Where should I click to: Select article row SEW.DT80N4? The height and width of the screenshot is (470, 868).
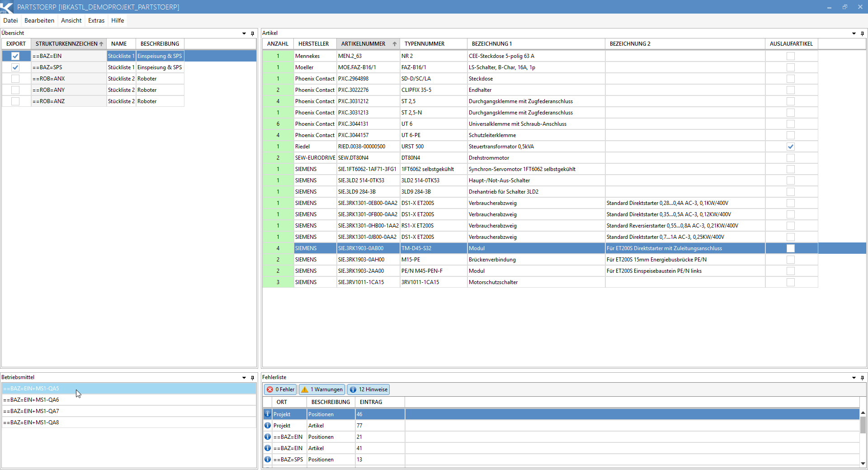[x=540, y=158]
